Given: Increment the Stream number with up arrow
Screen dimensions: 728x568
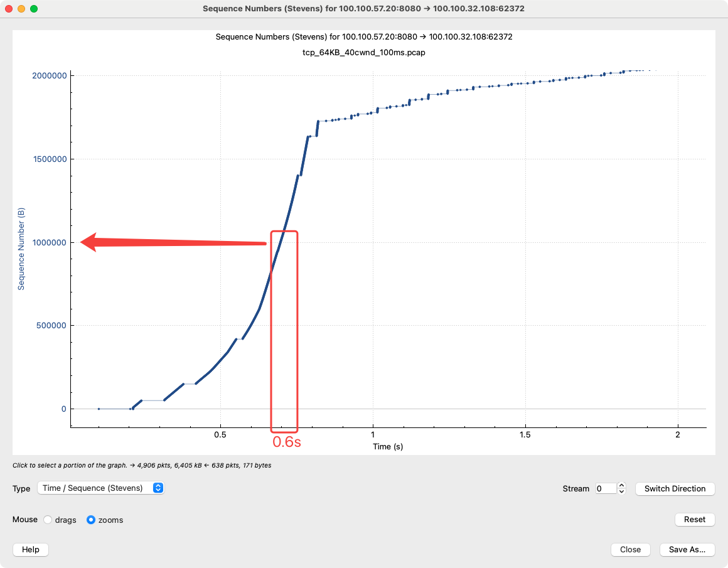Looking at the screenshot, I should [621, 485].
